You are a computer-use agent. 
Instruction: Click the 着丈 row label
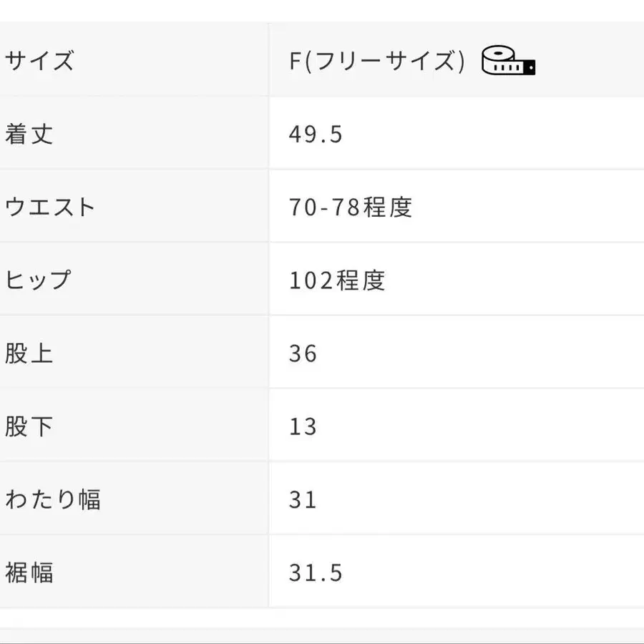tap(29, 134)
